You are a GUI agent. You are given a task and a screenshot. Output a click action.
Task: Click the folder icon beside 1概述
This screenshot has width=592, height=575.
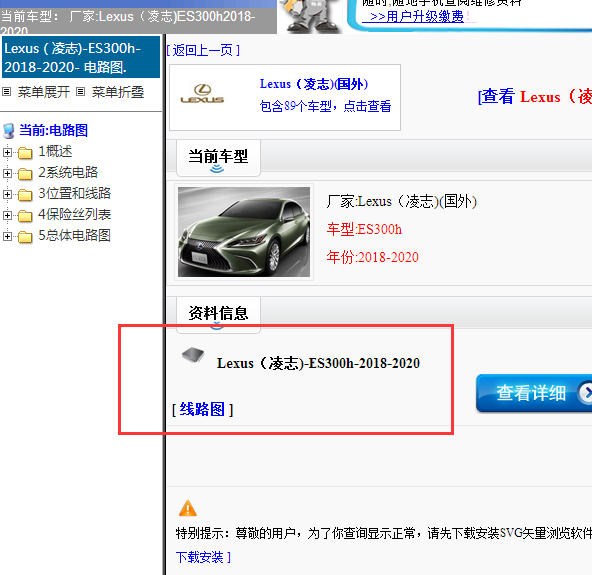coord(25,153)
